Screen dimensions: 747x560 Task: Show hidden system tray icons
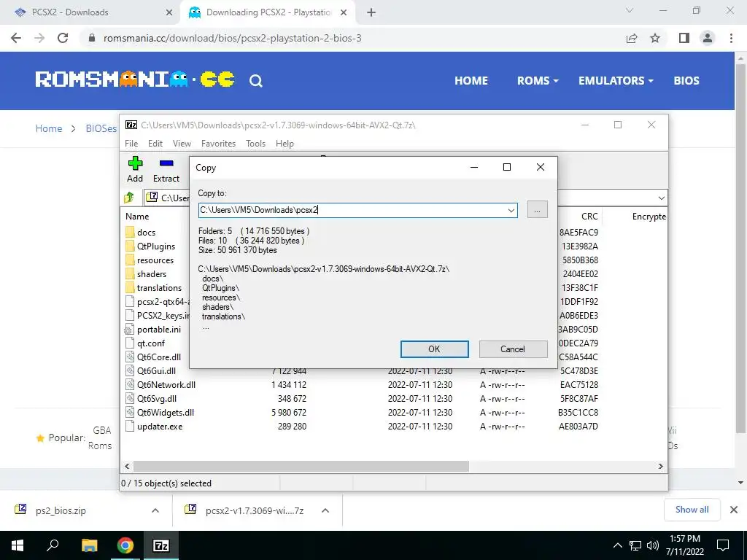pos(617,545)
